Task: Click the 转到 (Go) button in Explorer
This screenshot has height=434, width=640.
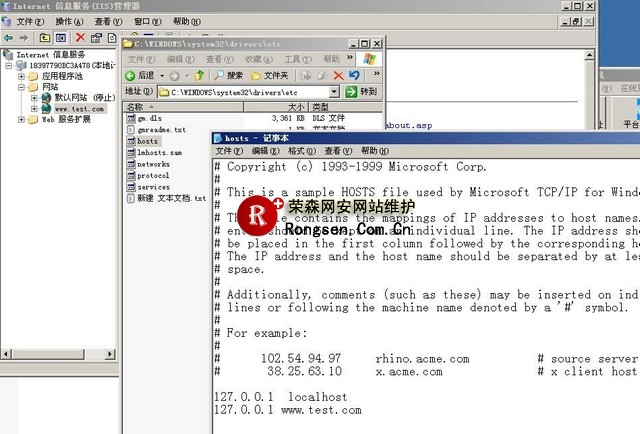Action: 362,91
